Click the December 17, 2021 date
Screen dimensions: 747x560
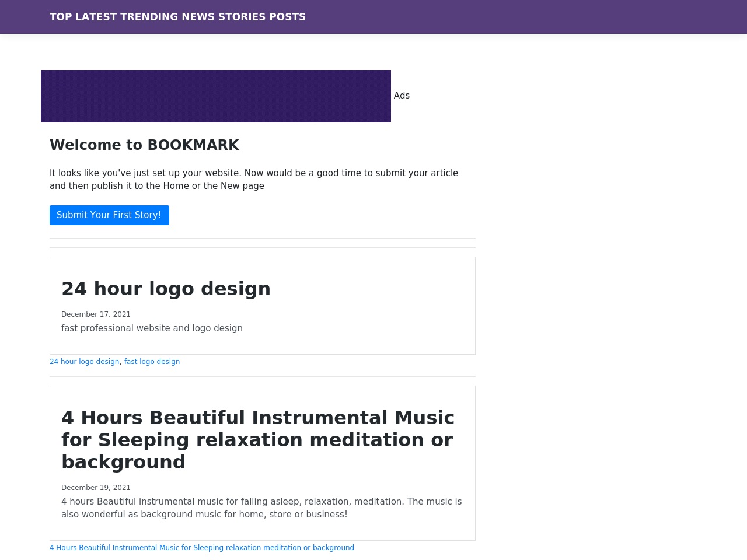[96, 314]
